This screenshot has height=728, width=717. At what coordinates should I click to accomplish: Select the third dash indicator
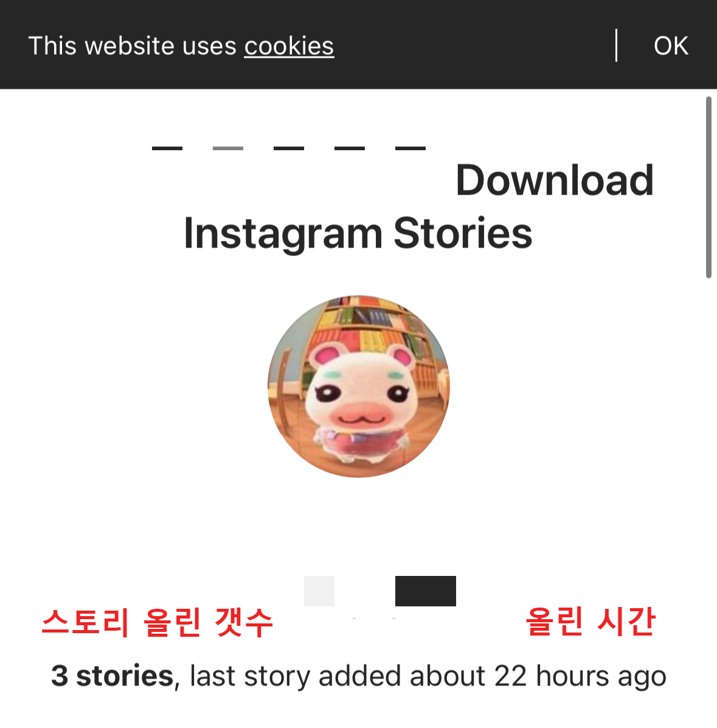[289, 148]
